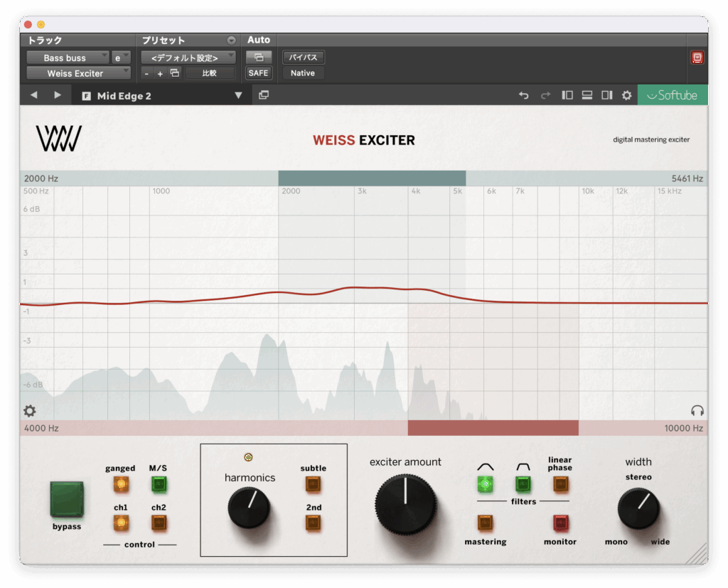
Task: Expand the Mid Edge 2 preset list triangle
Action: point(238,95)
